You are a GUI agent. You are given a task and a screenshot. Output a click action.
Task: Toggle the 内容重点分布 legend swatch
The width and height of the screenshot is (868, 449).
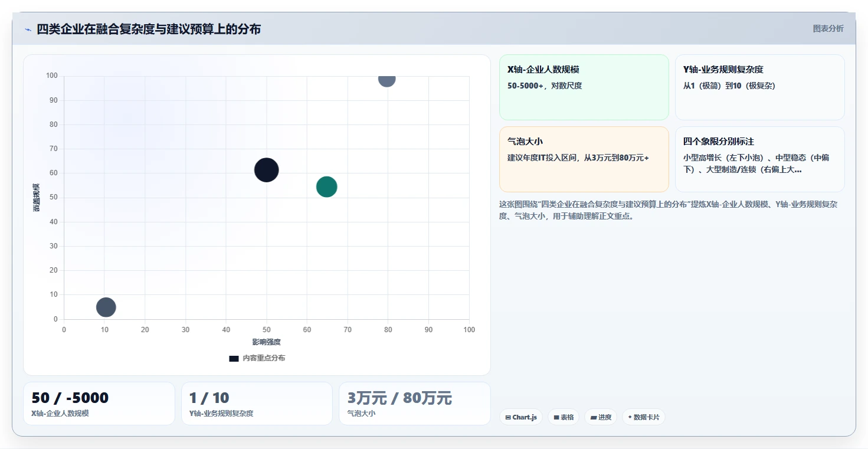[234, 358]
